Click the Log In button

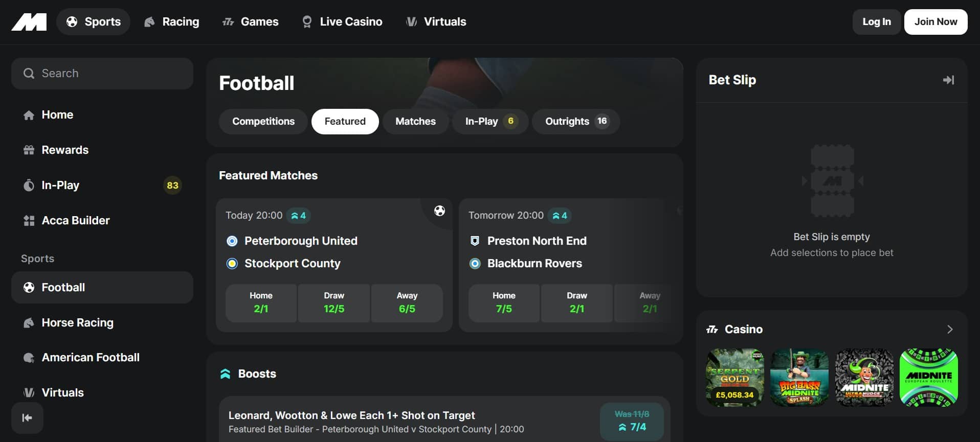876,22
